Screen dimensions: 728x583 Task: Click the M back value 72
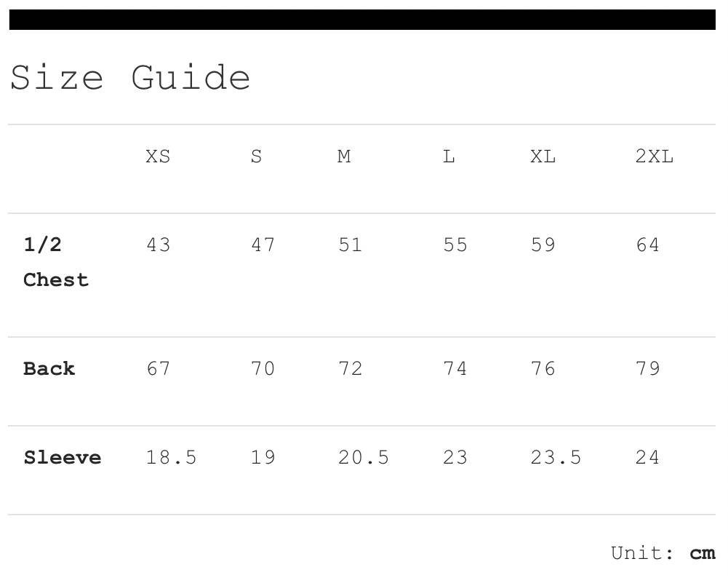[x=350, y=368]
